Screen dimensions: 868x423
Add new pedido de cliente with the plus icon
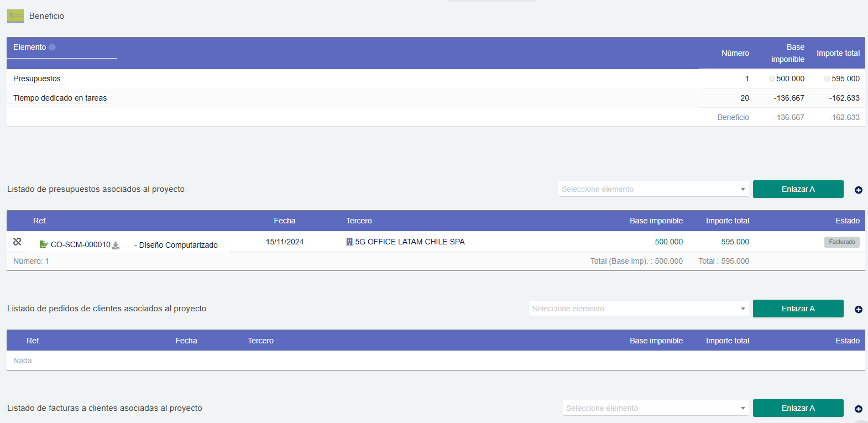859,310
